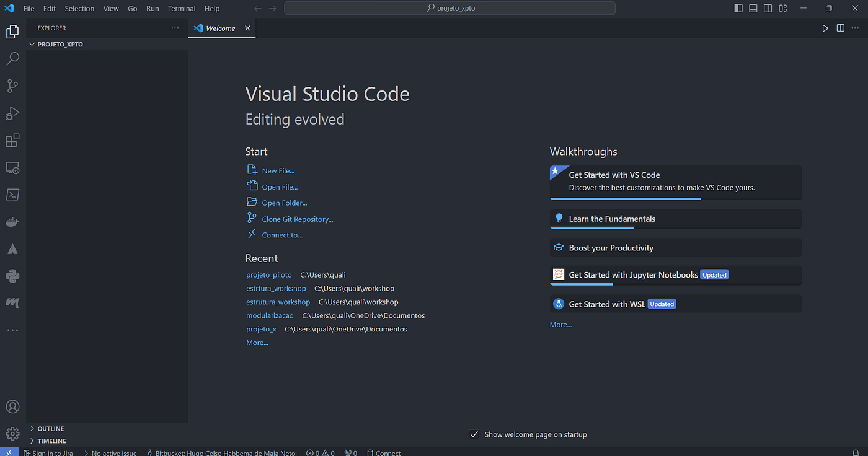Open the File menu
The image size is (868, 456).
point(29,8)
